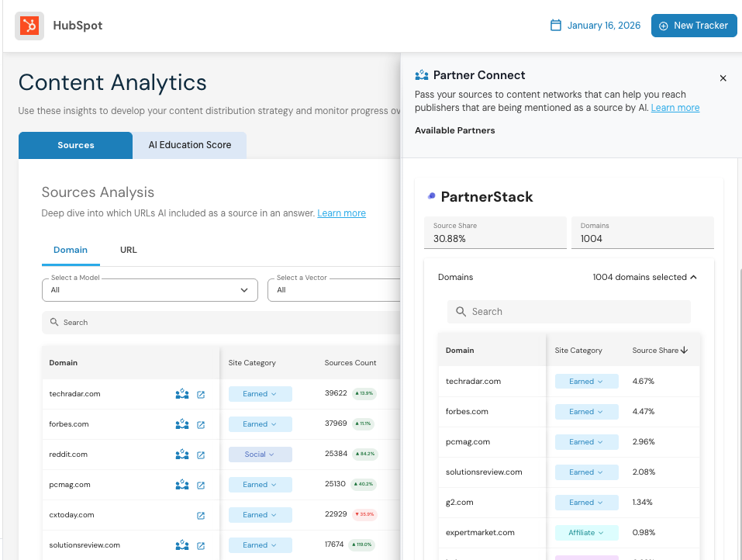
Task: Close the Partner Connect panel
Action: point(723,78)
